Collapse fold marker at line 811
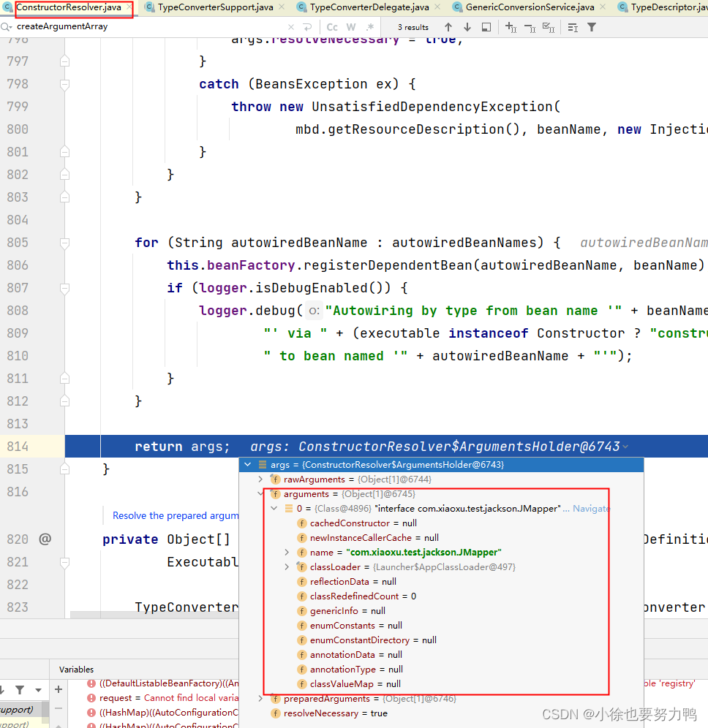The image size is (708, 728). pos(64,379)
